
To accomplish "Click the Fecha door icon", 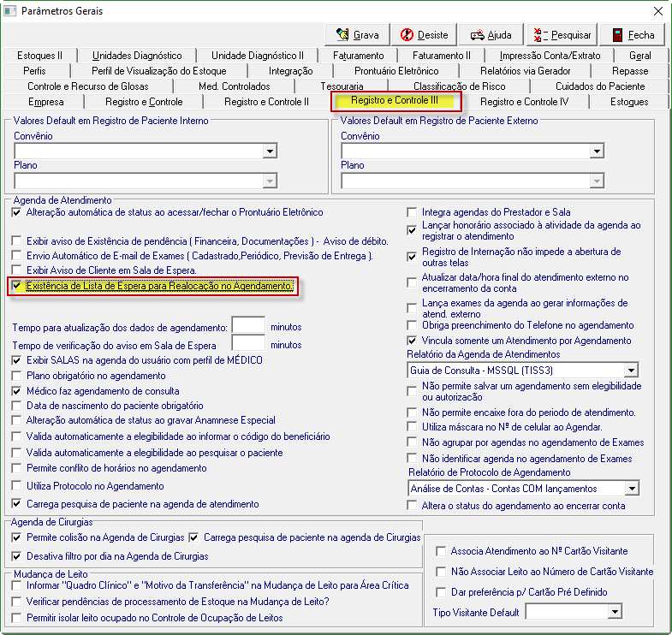I will pyautogui.click(x=617, y=35).
